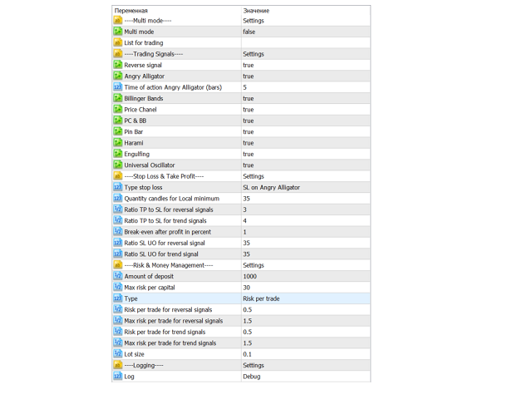Click the Lot size parameter icon
532x399 pixels.
point(117,354)
